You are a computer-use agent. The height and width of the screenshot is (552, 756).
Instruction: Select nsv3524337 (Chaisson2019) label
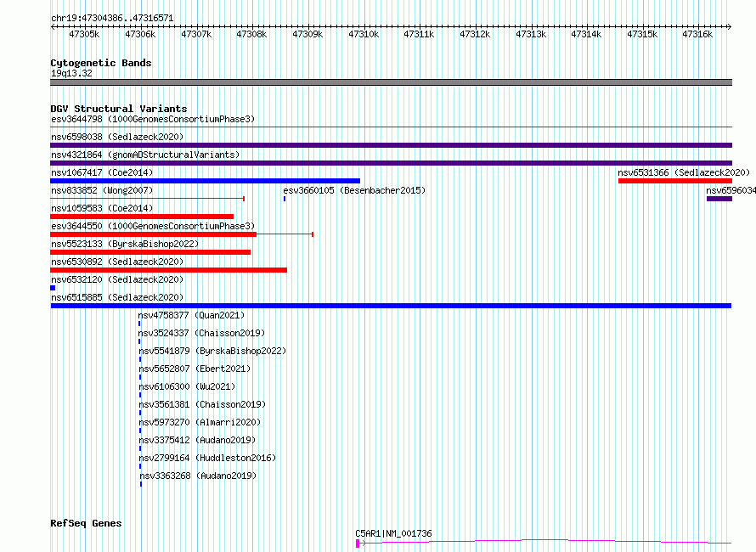(201, 333)
